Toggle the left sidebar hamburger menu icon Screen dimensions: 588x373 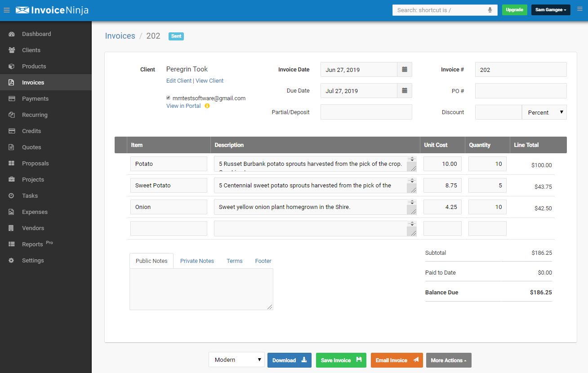coord(7,10)
